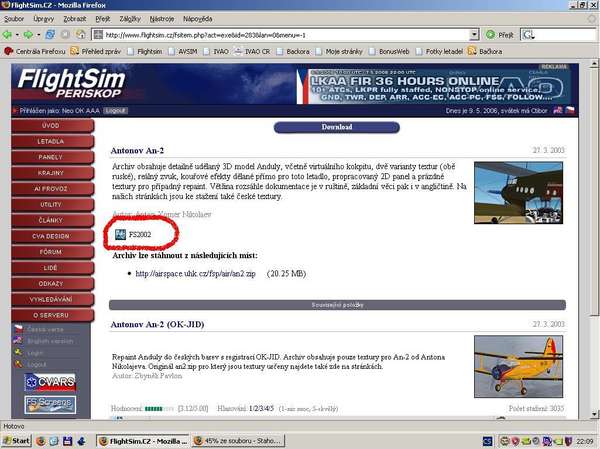
Task: Open the back history dropdown arrow
Action: [17, 35]
